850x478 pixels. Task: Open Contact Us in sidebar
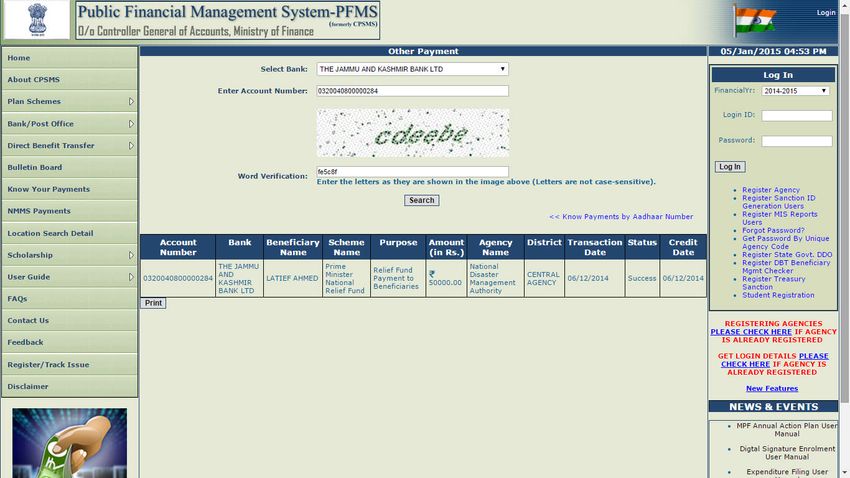[69, 320]
